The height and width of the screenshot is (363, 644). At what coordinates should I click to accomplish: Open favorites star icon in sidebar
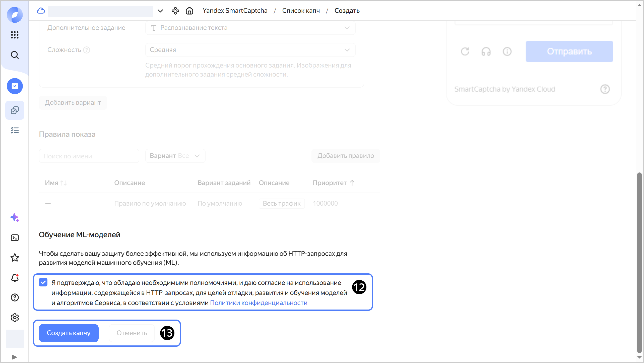tap(15, 258)
